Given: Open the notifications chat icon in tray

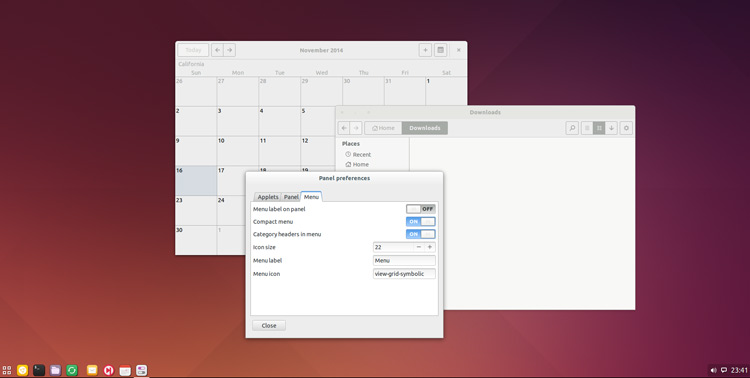Looking at the screenshot, I should pos(724,370).
